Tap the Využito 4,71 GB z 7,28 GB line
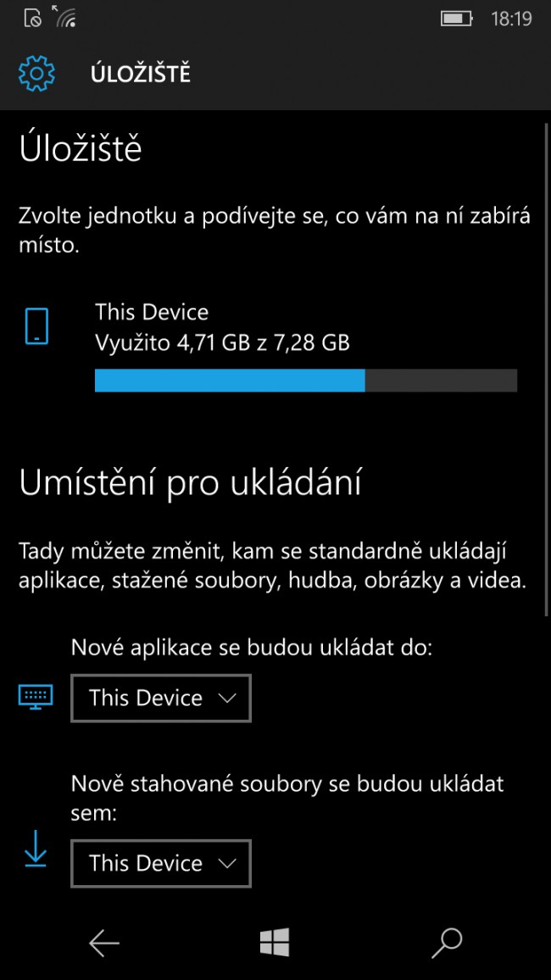Viewport: 551px width, 980px height. [222, 342]
